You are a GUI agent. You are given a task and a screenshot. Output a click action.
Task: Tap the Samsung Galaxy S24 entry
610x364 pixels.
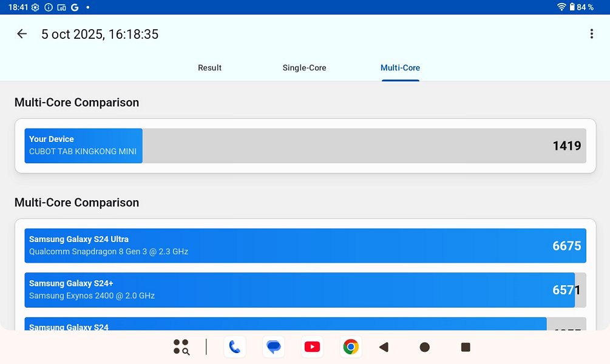click(305, 324)
